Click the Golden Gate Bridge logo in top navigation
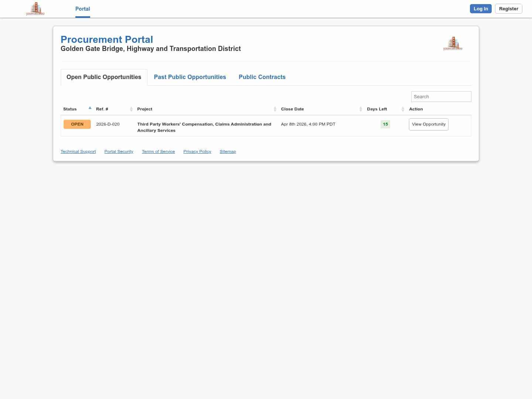532x399 pixels. tap(35, 9)
